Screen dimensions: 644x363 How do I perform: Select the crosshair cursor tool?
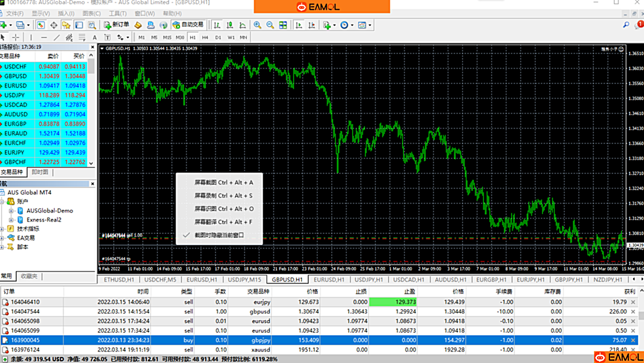[16, 37]
